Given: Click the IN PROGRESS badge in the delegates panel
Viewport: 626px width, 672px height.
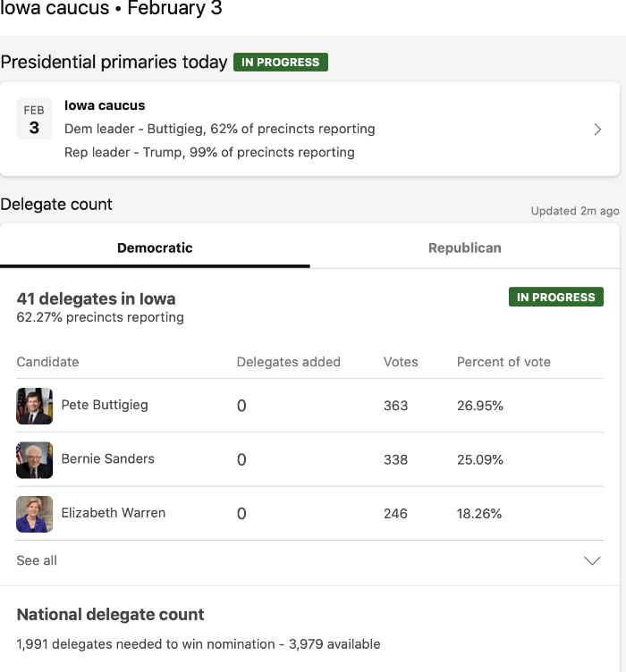Looking at the screenshot, I should click(x=555, y=297).
